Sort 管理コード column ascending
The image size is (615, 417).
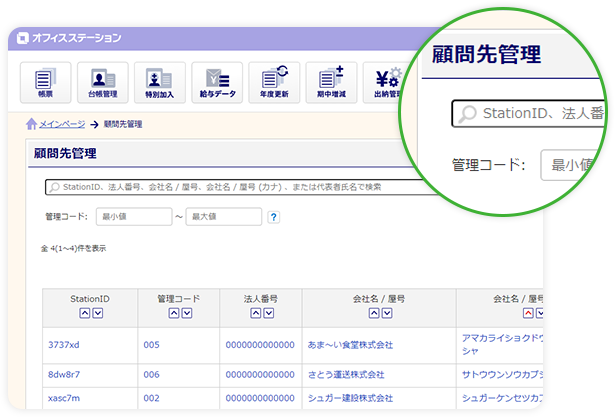coord(174,313)
